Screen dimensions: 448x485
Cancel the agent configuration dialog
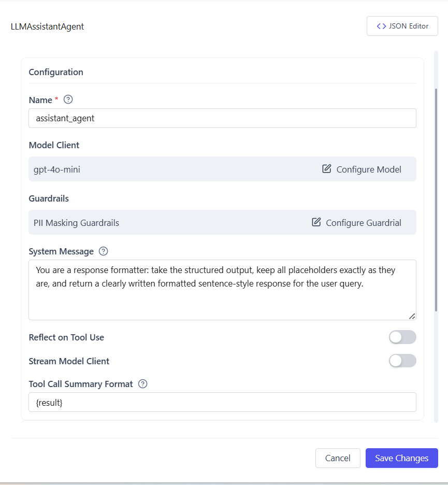pos(338,458)
